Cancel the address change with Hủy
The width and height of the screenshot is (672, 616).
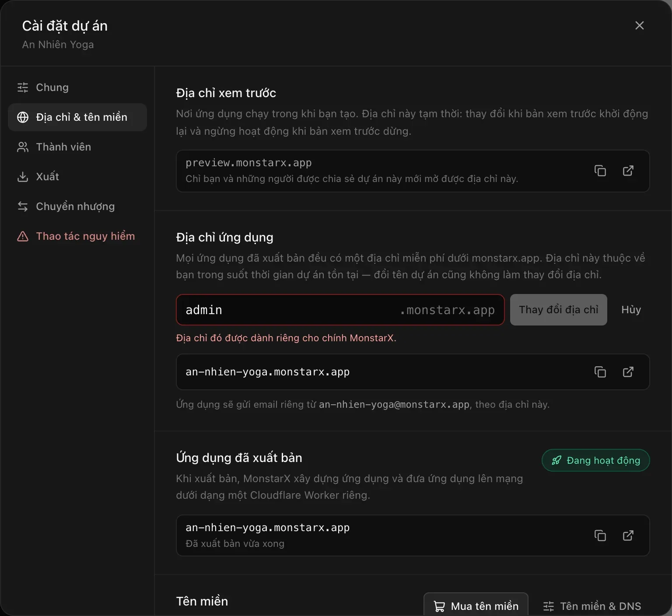pos(631,310)
